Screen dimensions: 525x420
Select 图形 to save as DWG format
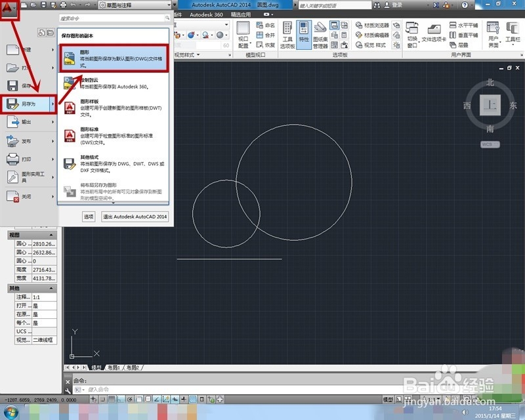114,58
